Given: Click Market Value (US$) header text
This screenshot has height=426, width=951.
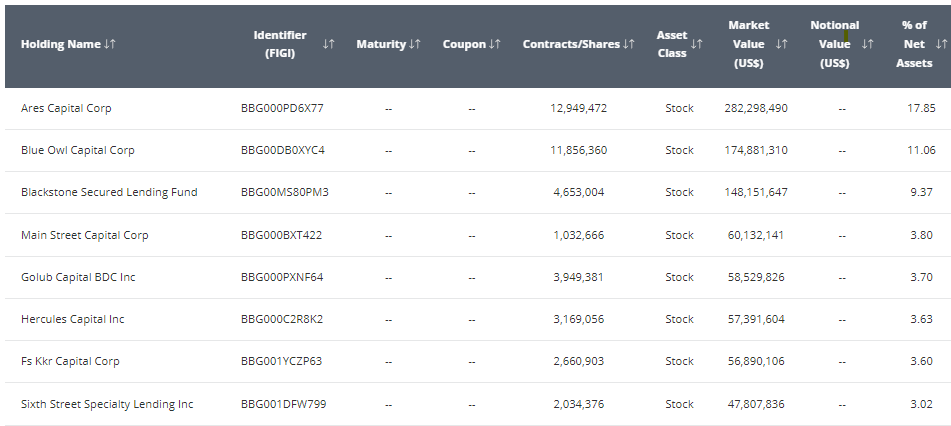Looking at the screenshot, I should coord(748,44).
